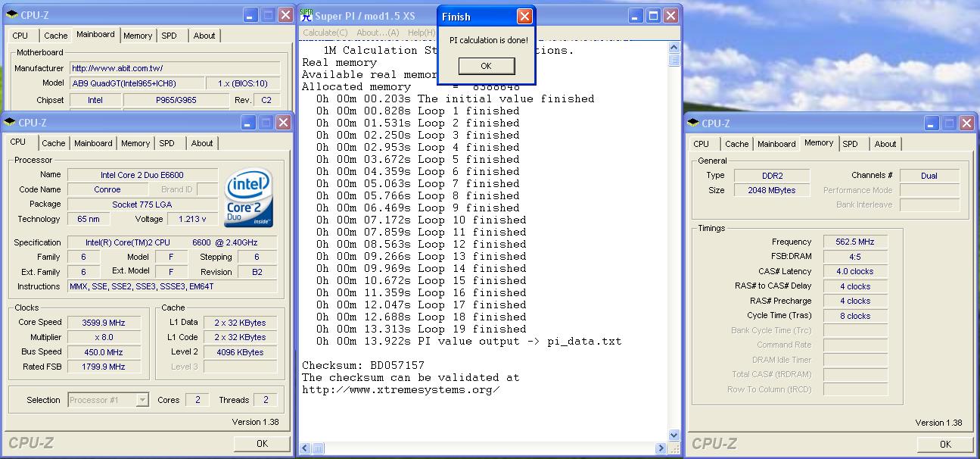Click OK in the CPU-Z CPU window

(262, 444)
